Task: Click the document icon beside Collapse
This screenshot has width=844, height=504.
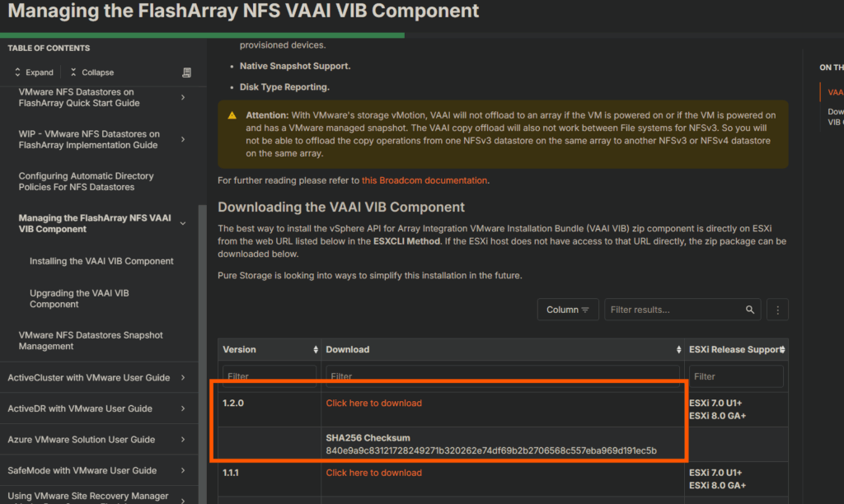Action: [186, 72]
